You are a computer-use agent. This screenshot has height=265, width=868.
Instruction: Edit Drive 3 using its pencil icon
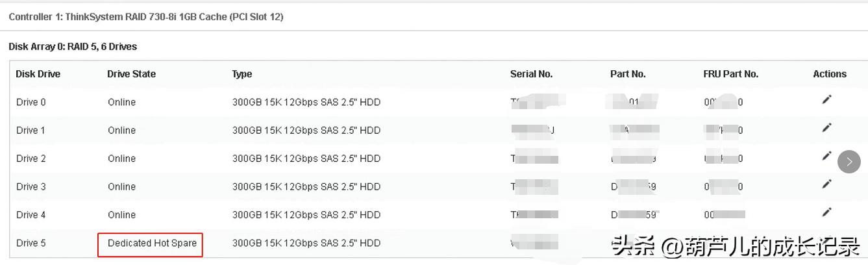(826, 184)
